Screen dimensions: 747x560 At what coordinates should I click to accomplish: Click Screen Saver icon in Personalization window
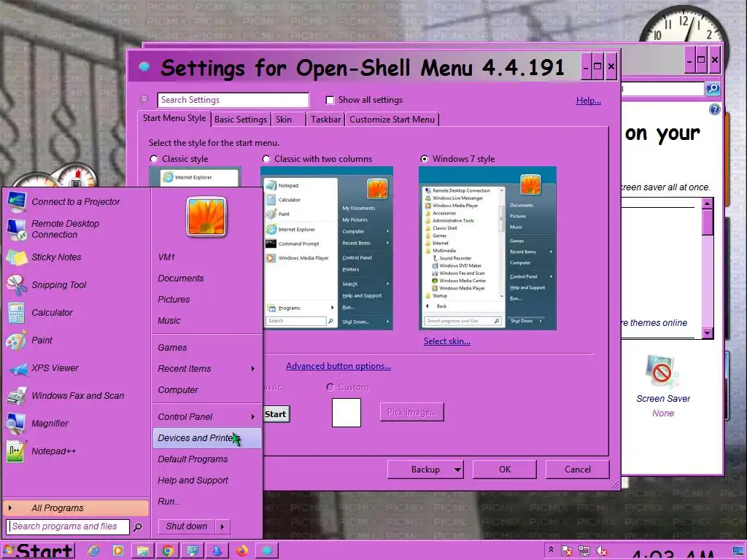tap(662, 371)
